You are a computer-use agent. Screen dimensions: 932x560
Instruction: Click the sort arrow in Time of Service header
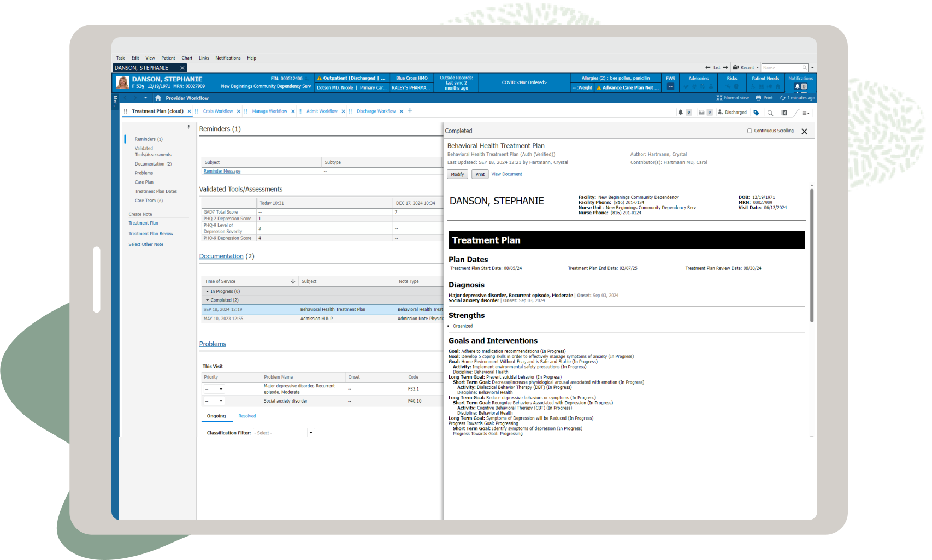click(x=293, y=281)
